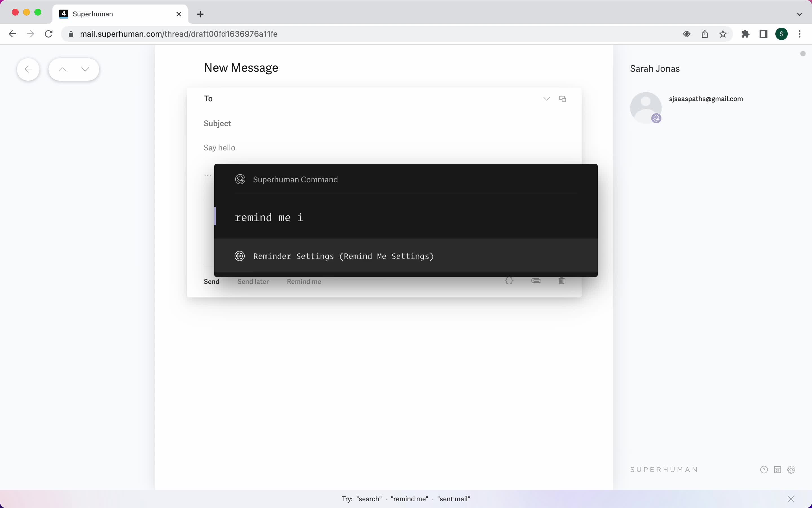812x508 pixels.
Task: Go to next conversation with down chevron
Action: [85, 69]
